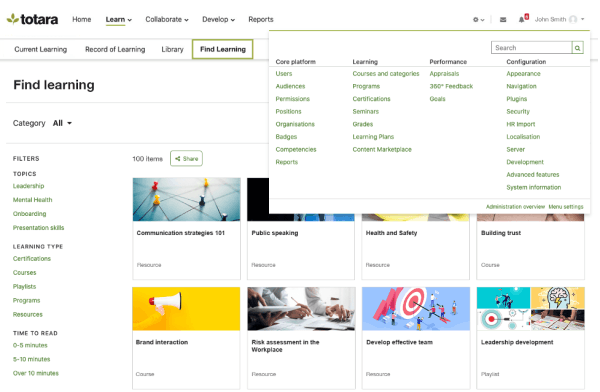Open the Communication strategies 101 thumbnail

(187, 199)
